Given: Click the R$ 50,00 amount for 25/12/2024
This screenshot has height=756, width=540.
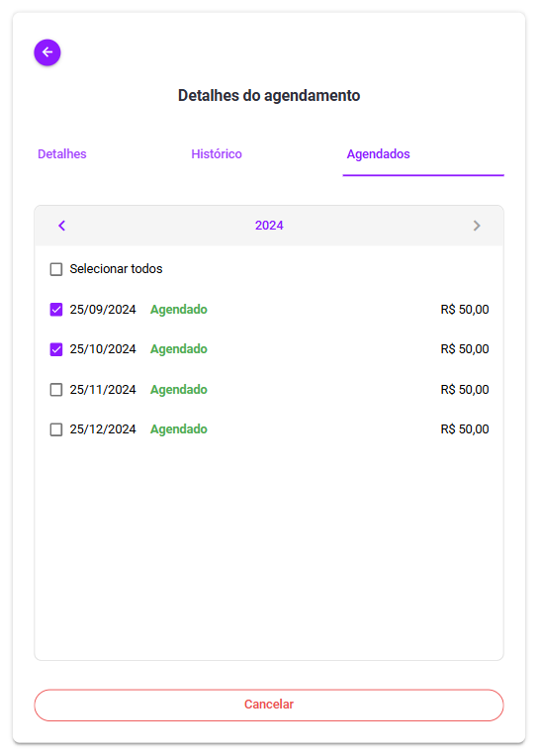Looking at the screenshot, I should [x=465, y=429].
